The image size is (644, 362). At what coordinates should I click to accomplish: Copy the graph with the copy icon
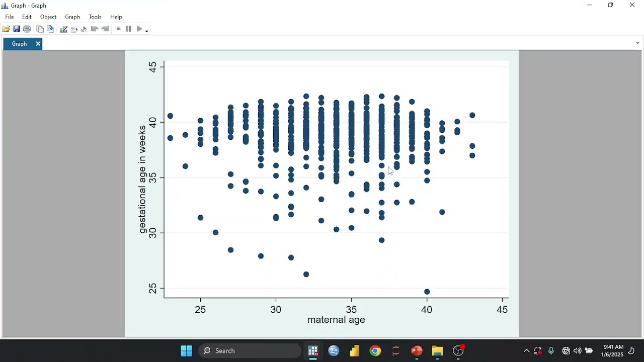click(x=40, y=29)
